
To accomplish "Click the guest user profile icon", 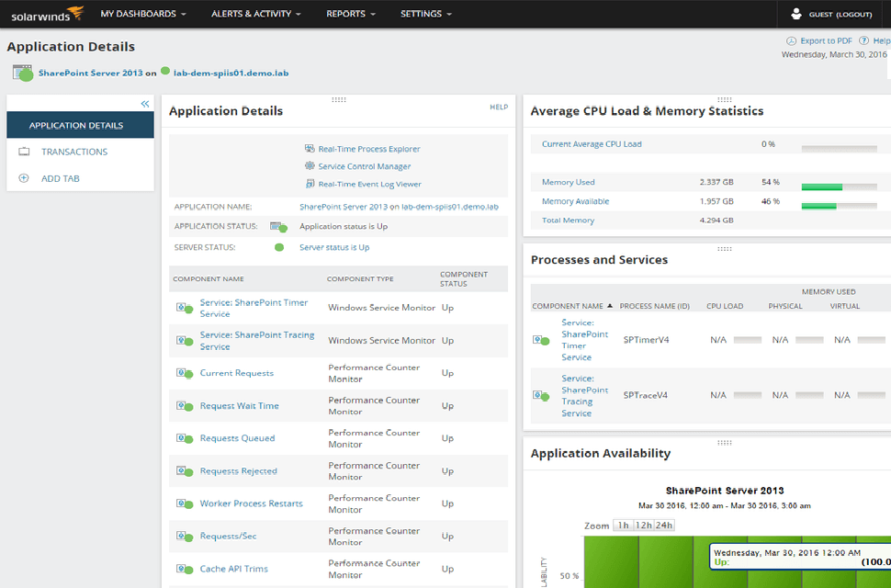I will coord(796,15).
